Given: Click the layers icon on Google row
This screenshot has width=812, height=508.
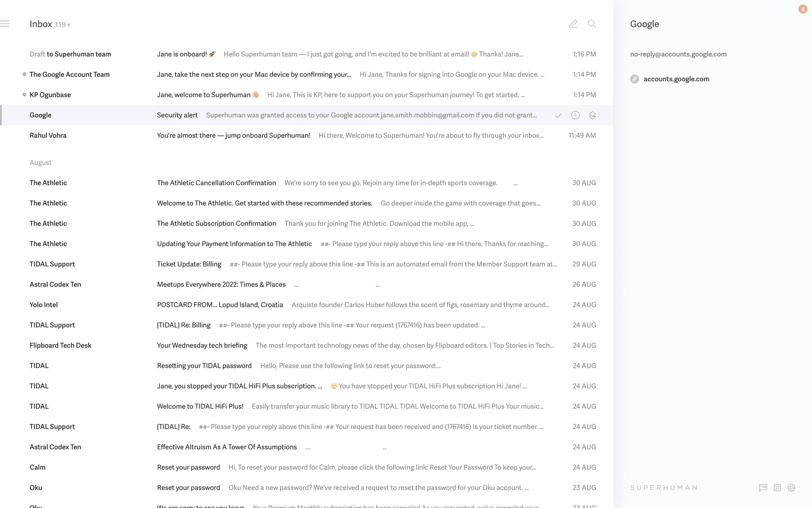Looking at the screenshot, I should pyautogui.click(x=592, y=115).
